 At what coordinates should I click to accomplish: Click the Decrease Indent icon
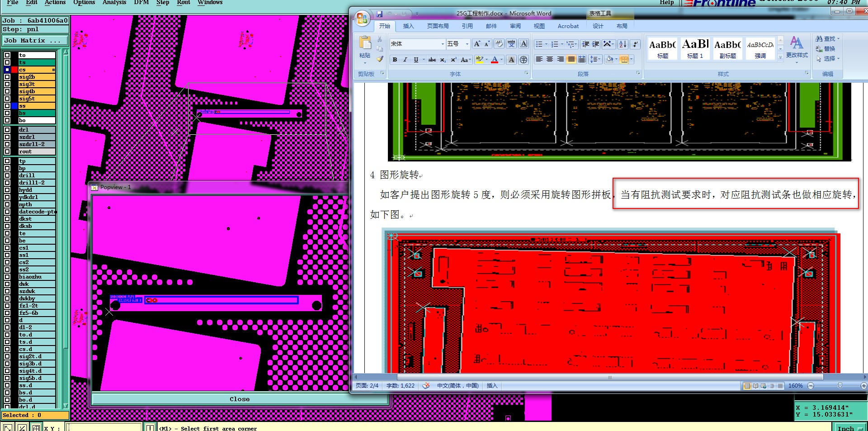click(585, 44)
